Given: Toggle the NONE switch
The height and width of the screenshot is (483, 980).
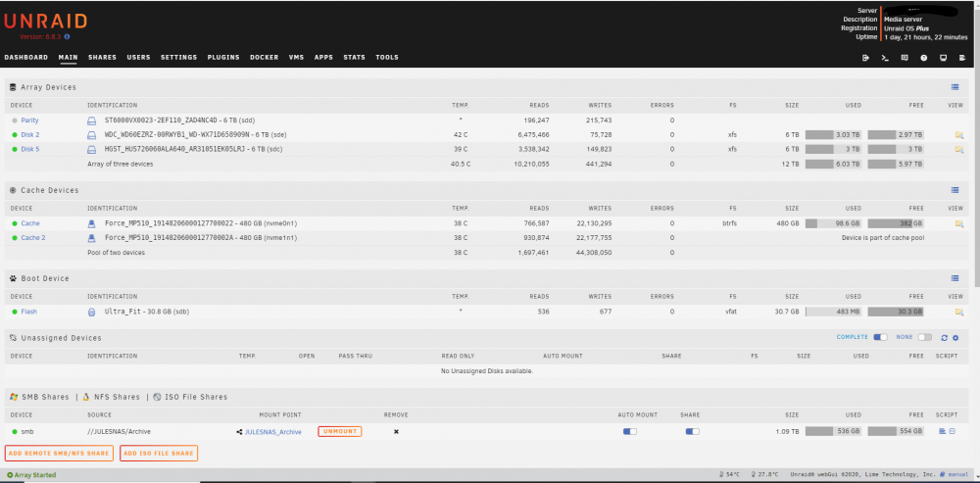Looking at the screenshot, I should click(x=924, y=337).
